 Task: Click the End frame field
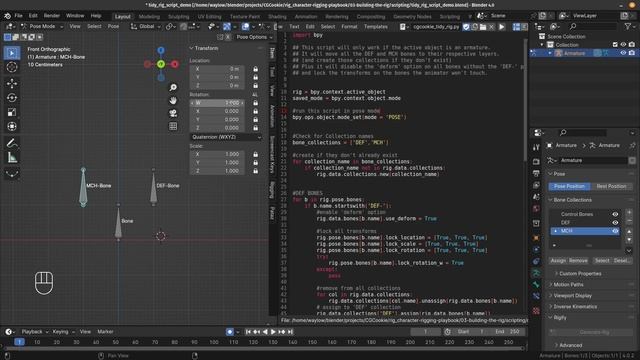click(507, 332)
